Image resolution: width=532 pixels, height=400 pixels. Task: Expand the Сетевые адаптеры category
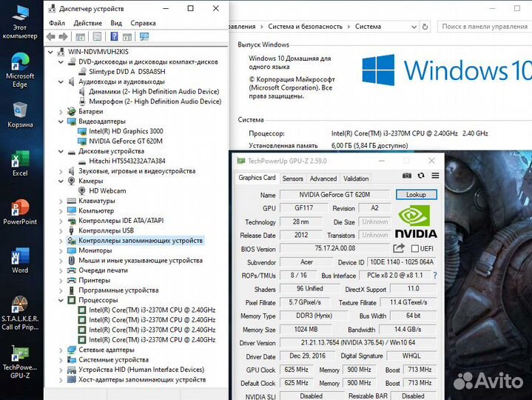(61, 350)
